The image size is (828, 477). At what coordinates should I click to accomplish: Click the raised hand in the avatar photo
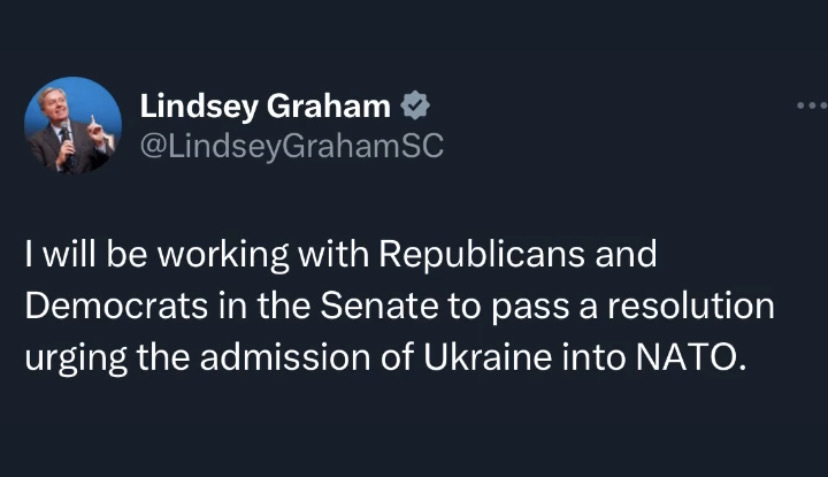(x=96, y=132)
